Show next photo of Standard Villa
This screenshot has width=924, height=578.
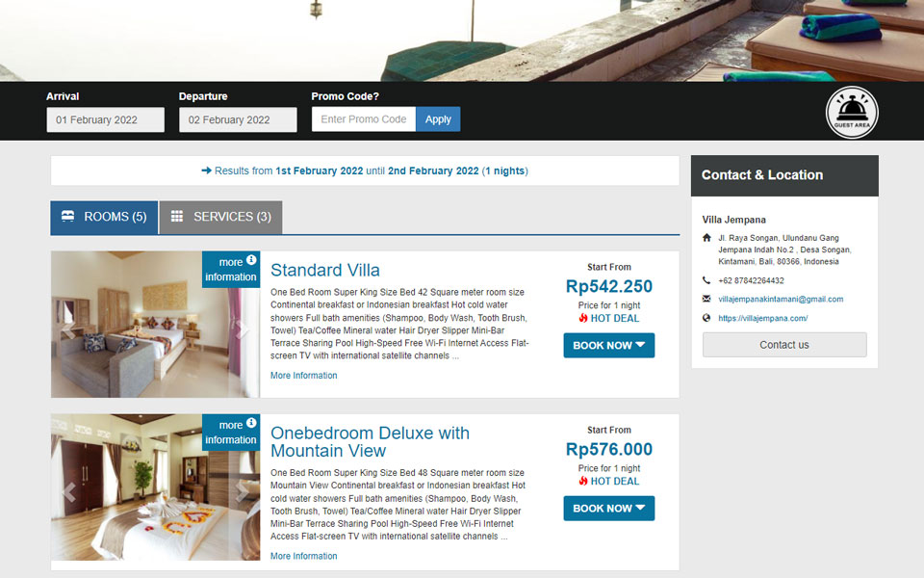coord(242,328)
